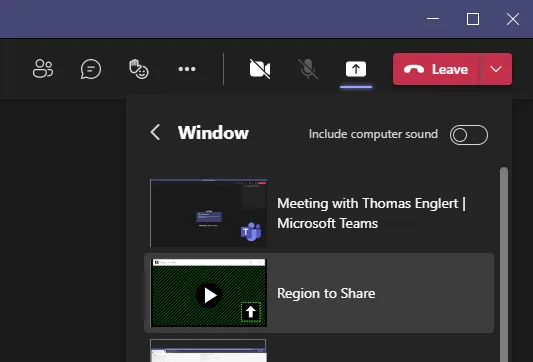The height and width of the screenshot is (362, 533).
Task: Open the meeting chat icon
Action: [91, 69]
